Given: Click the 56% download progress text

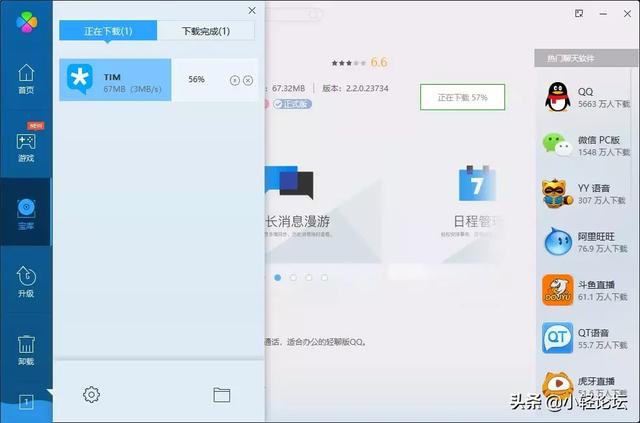Looking at the screenshot, I should [x=196, y=79].
